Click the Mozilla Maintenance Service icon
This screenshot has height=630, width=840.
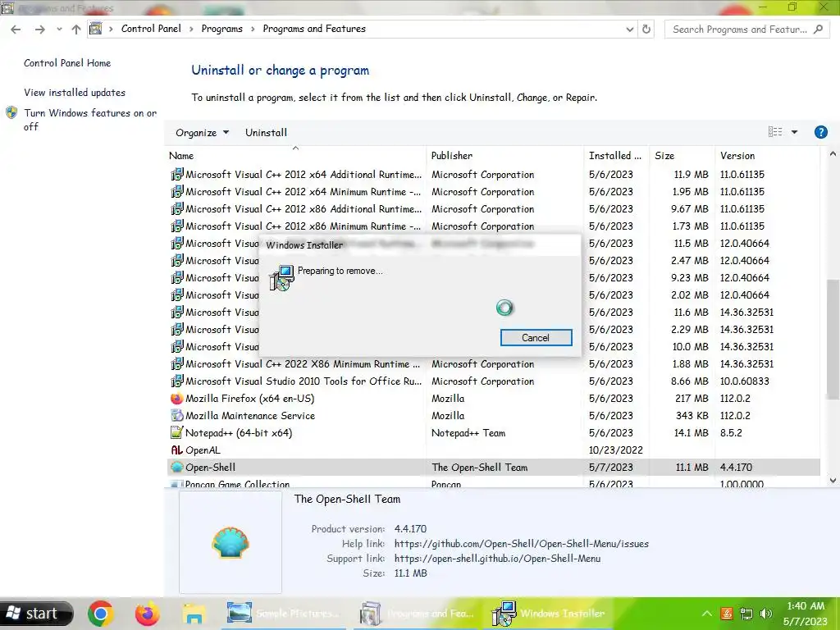(x=176, y=416)
